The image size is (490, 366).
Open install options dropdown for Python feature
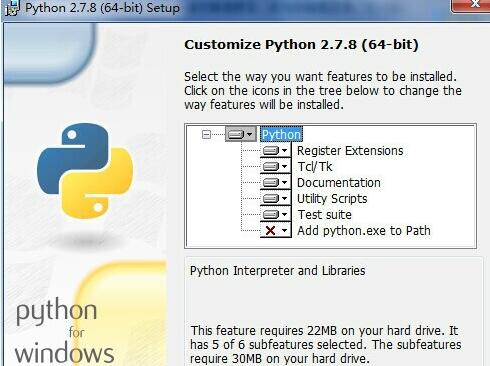tap(241, 134)
